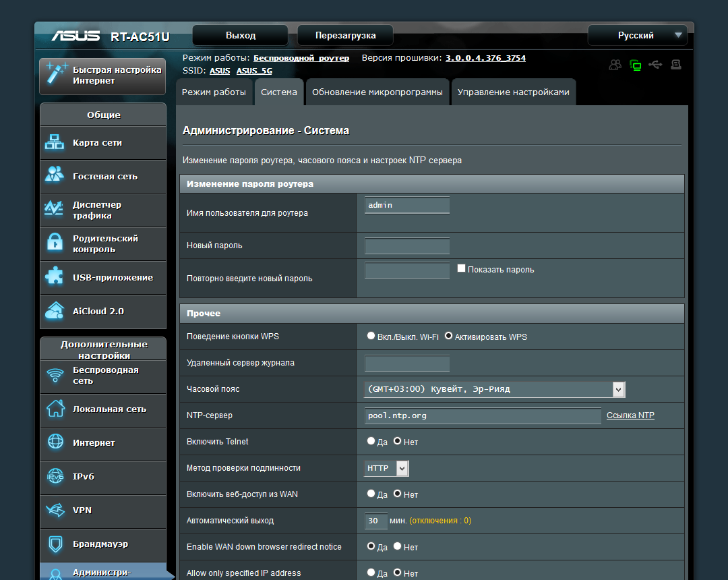Open the Ссылка NTP link
728x580 pixels.
click(630, 415)
